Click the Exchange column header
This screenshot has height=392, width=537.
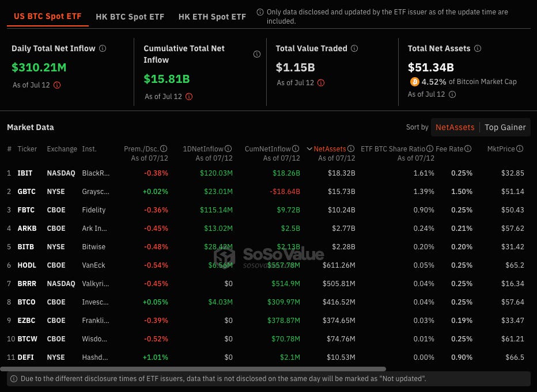coord(62,149)
